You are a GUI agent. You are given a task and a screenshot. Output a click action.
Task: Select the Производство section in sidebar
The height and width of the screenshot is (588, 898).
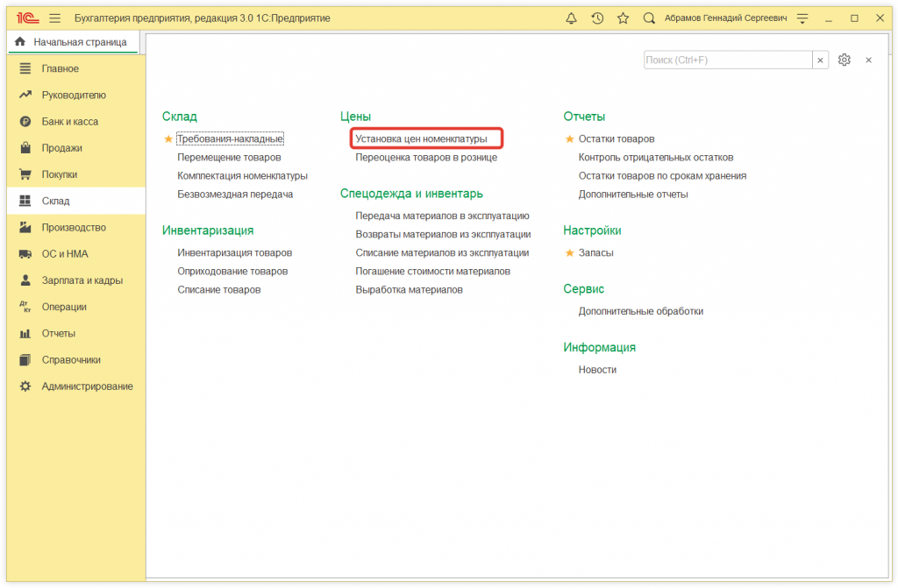[x=74, y=228]
